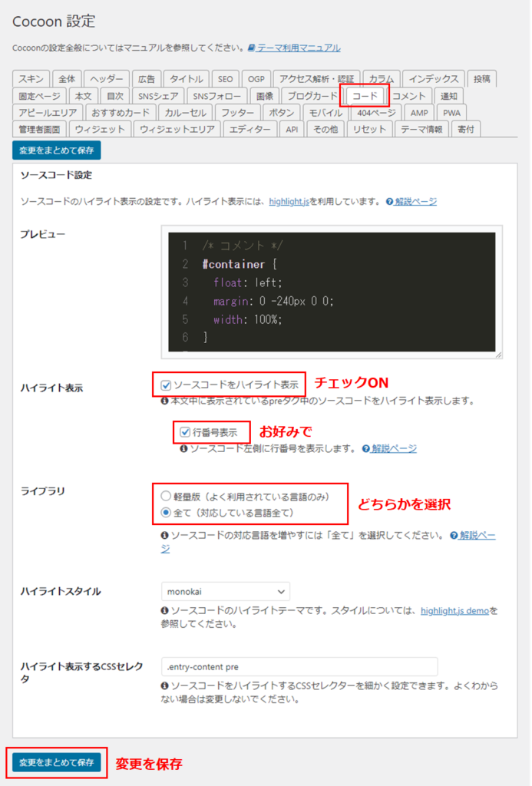
Task: Go to the フッター tab
Action: tap(237, 113)
